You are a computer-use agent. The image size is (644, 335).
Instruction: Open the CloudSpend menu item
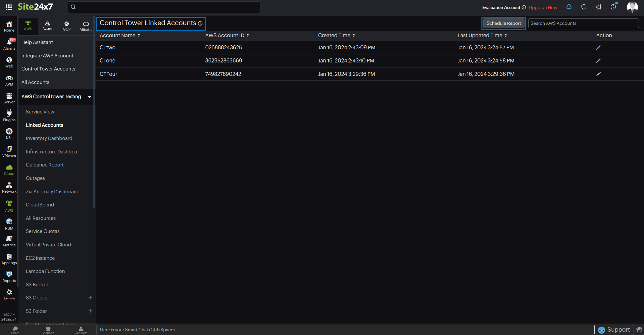[x=40, y=204]
